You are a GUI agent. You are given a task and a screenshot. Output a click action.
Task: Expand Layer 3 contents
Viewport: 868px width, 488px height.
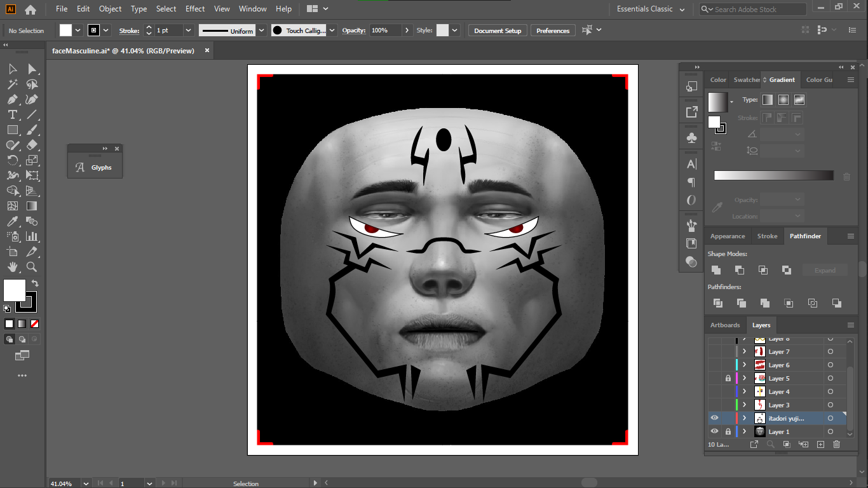pos(744,405)
